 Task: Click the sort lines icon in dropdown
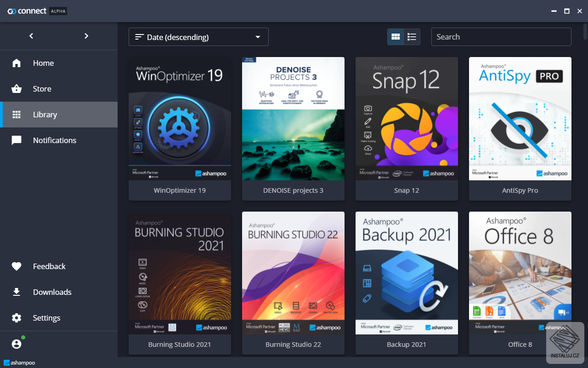(x=139, y=37)
